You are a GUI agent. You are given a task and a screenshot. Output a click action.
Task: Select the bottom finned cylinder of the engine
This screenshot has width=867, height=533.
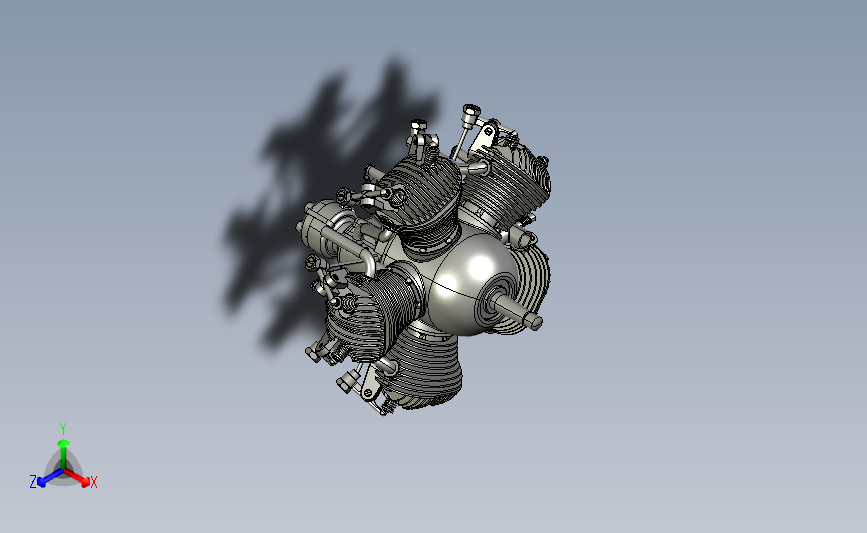(422, 368)
